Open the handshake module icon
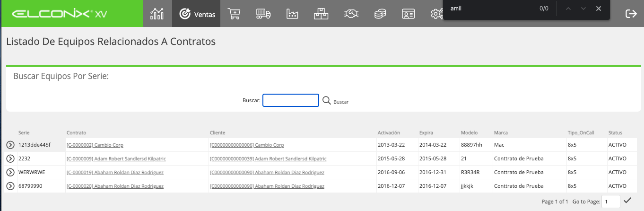644x211 pixels. pyautogui.click(x=350, y=14)
